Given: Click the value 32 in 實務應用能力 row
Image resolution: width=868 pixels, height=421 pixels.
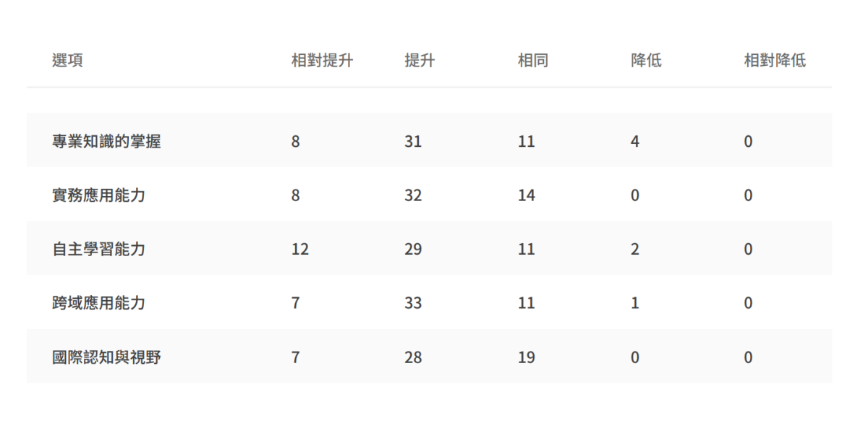Looking at the screenshot, I should (413, 195).
